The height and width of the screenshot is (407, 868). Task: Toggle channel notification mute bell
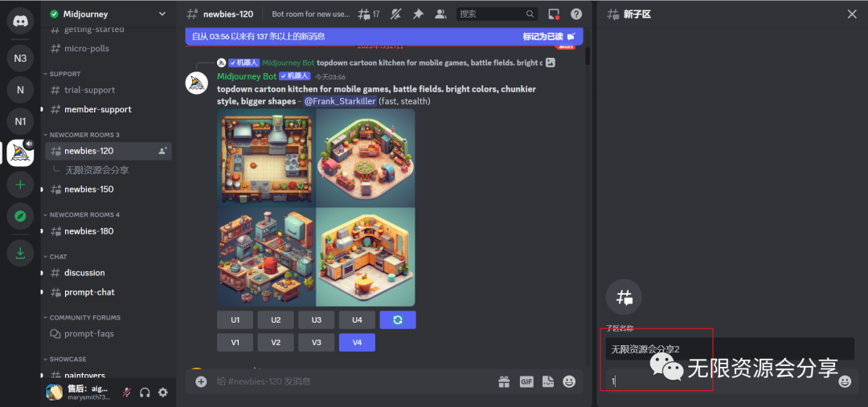pyautogui.click(x=395, y=14)
